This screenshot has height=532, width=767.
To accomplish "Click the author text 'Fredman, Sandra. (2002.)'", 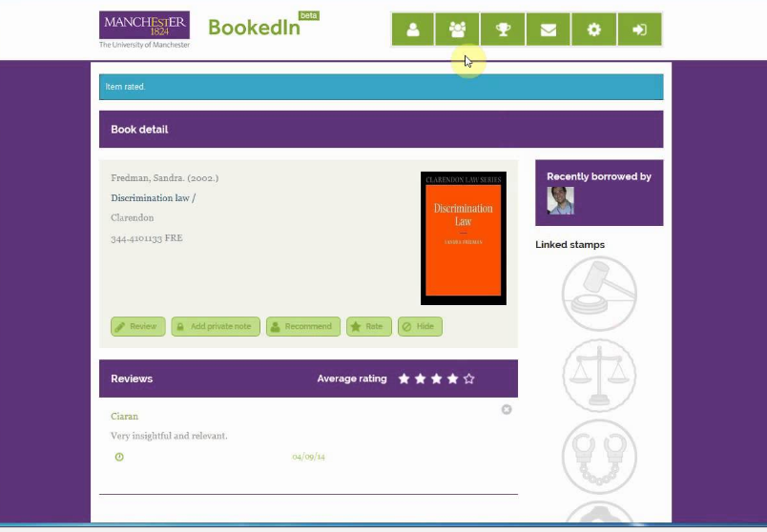I will [165, 178].
